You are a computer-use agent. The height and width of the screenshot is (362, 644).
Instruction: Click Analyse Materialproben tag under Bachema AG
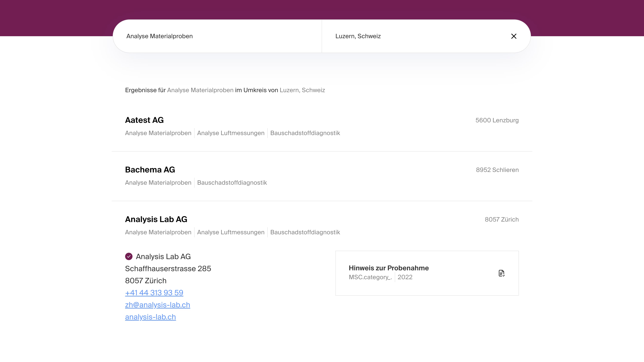(158, 183)
